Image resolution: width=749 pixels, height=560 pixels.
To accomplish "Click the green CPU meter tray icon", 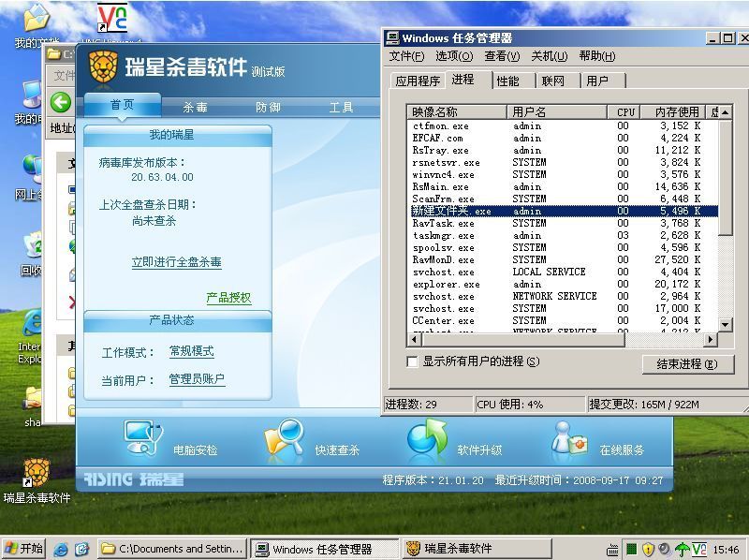I will 631,550.
